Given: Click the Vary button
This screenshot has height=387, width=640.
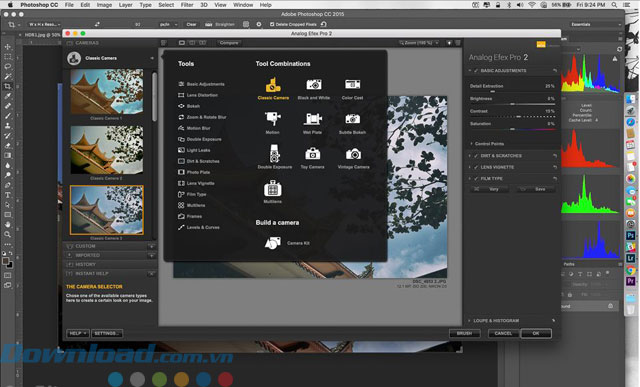Looking at the screenshot, I should 490,189.
